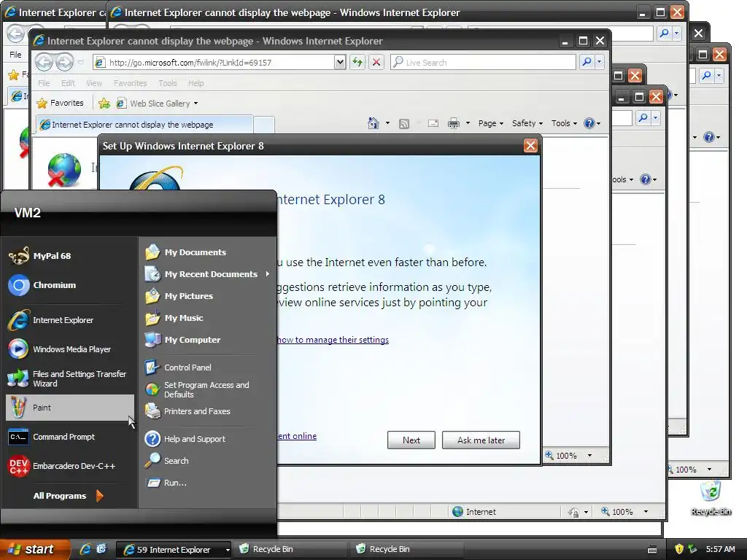Screen dimensions: 747x560
Task: Close the Set Up Internet Explorer 8 dialog
Action: coord(530,146)
